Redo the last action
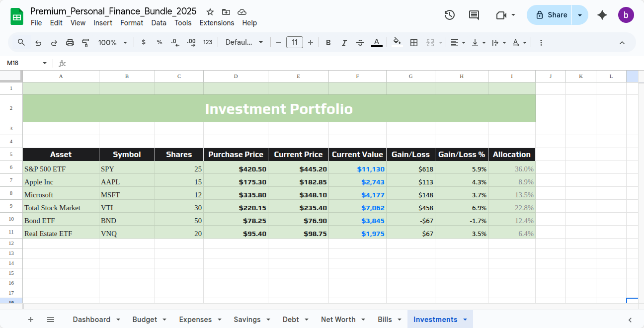 pos(54,43)
